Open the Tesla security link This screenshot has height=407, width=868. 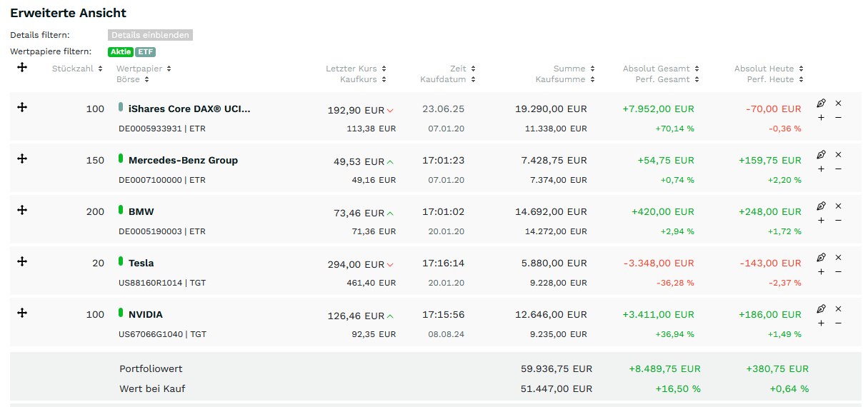coord(141,263)
